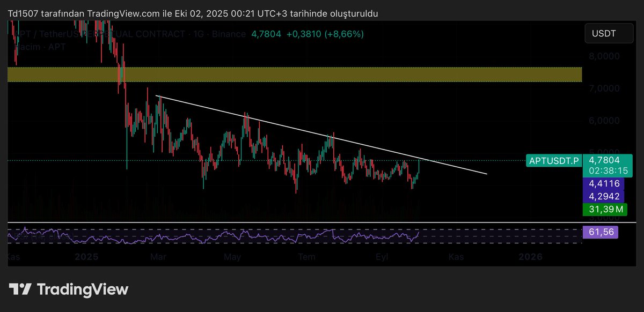644x312 pixels.
Task: Select the 4,7804 current price tag
Action: (x=604, y=160)
